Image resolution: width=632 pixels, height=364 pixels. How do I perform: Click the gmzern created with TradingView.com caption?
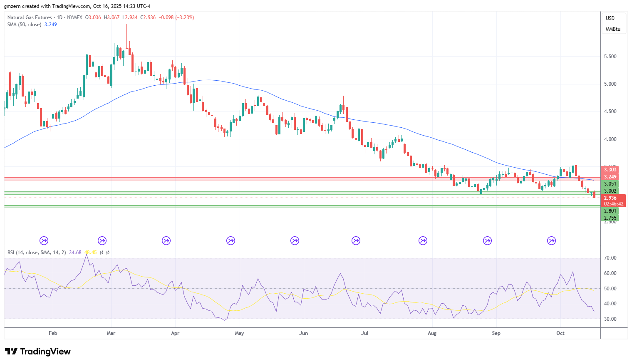coord(78,6)
